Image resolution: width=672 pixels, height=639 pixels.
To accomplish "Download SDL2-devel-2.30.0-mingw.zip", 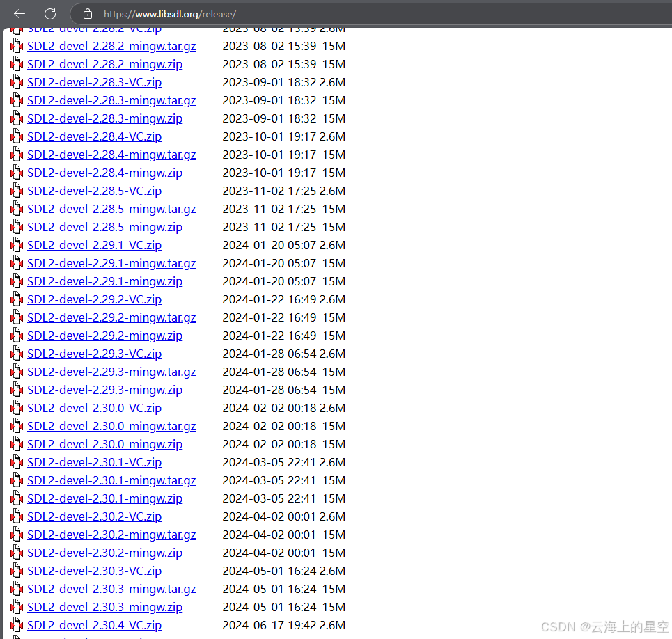I will click(x=105, y=444).
